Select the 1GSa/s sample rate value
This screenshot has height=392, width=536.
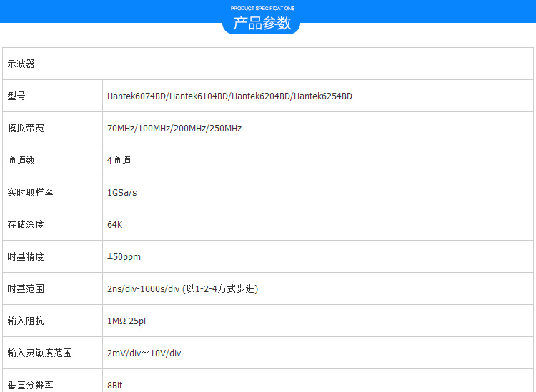pos(122,193)
